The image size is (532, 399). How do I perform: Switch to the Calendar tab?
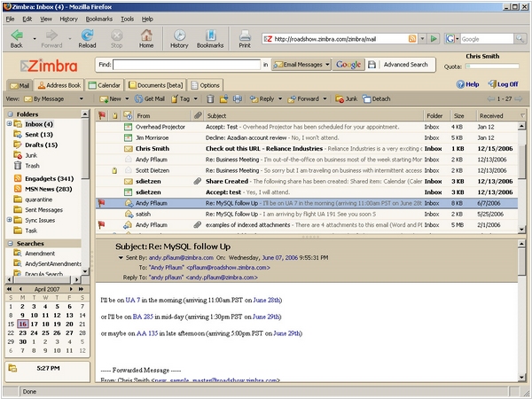(104, 85)
